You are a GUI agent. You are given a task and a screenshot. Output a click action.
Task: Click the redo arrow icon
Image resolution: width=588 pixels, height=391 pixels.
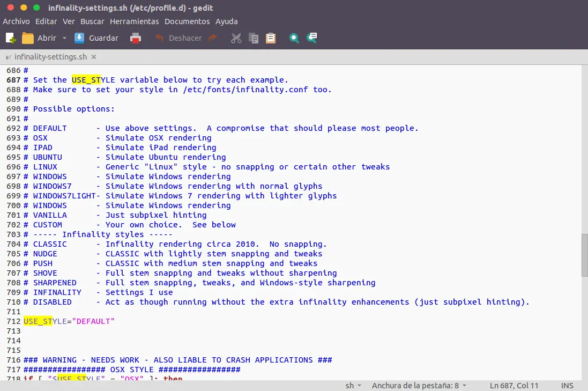(x=213, y=38)
